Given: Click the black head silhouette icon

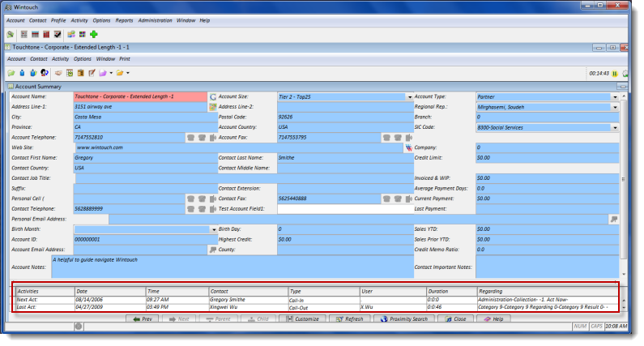Looking at the screenshot, I should click(x=44, y=73).
